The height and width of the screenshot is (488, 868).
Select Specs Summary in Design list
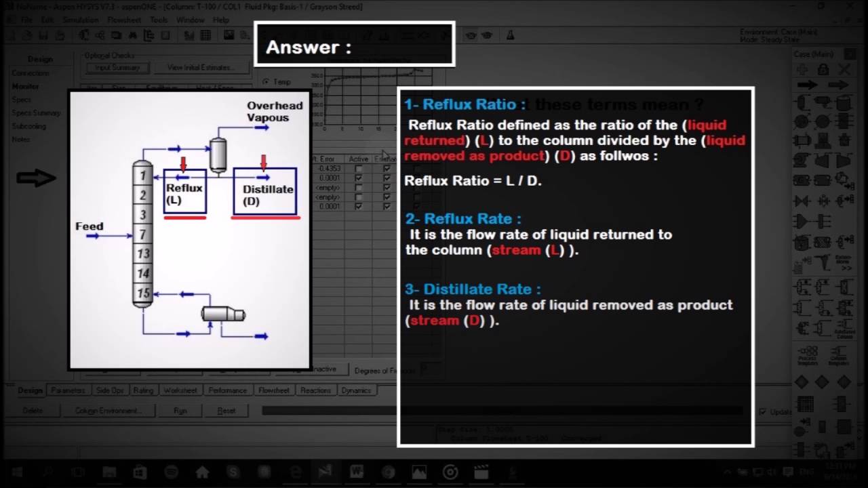pyautogui.click(x=36, y=113)
